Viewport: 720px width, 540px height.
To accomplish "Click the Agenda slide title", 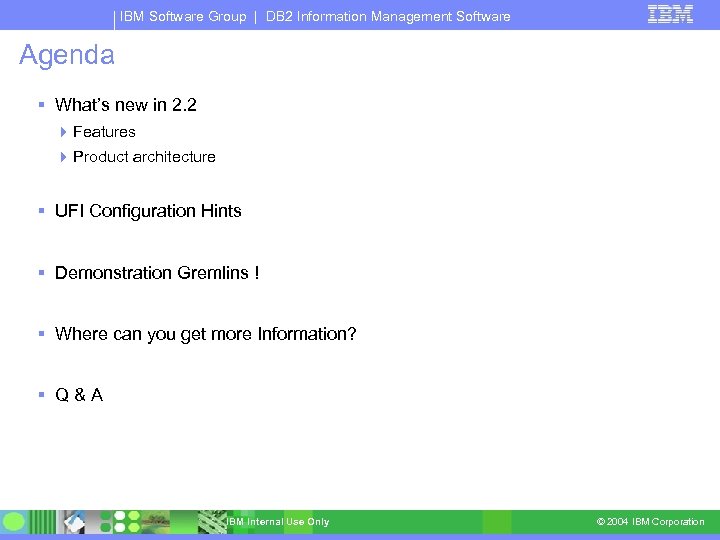I will (x=67, y=55).
